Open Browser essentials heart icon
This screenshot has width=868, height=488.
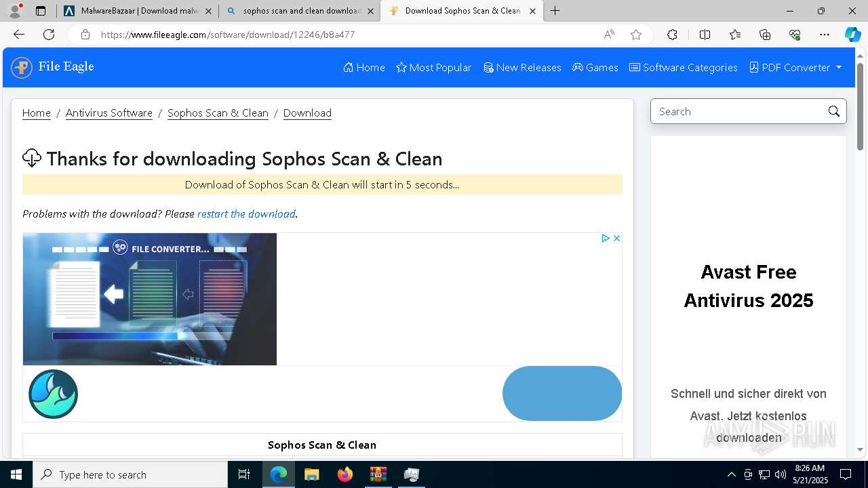coord(795,35)
